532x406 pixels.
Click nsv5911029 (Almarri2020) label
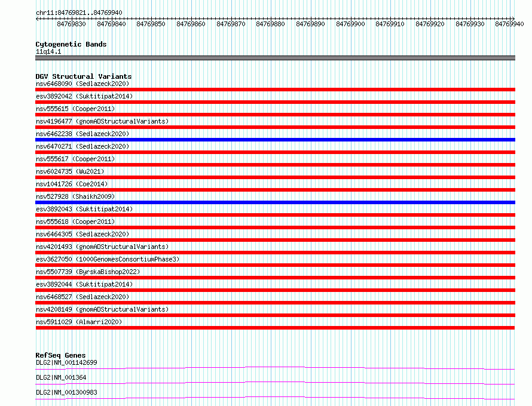(79, 322)
